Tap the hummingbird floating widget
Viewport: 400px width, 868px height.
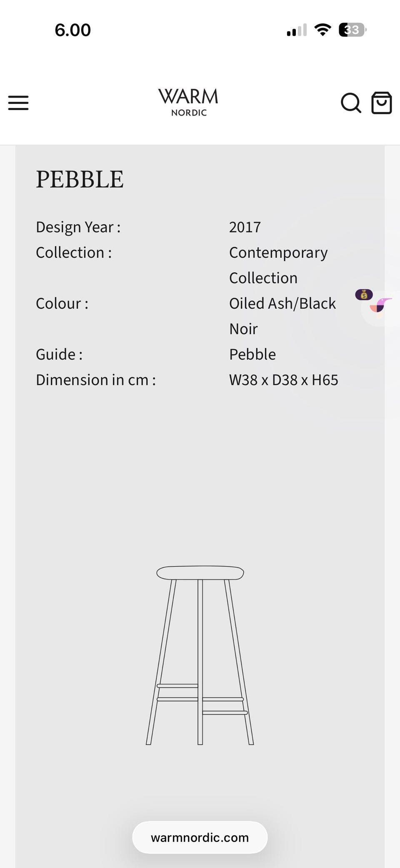pyautogui.click(x=380, y=307)
